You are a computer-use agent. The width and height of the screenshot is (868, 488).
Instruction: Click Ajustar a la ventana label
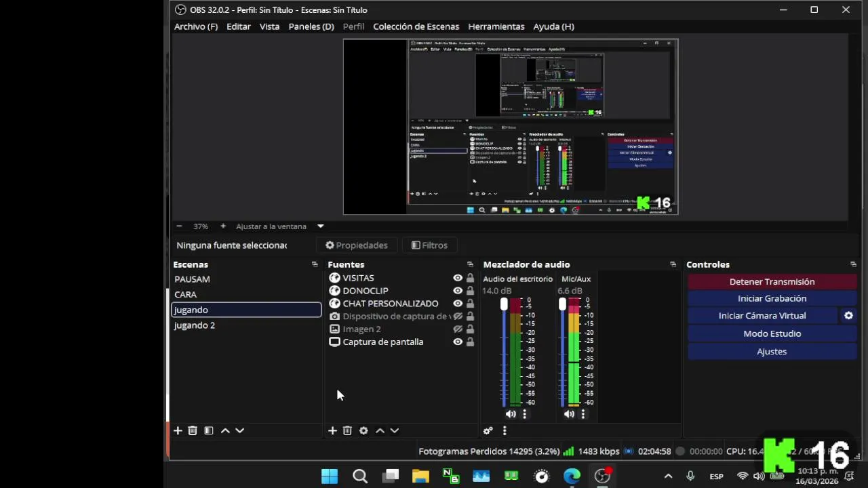(271, 226)
